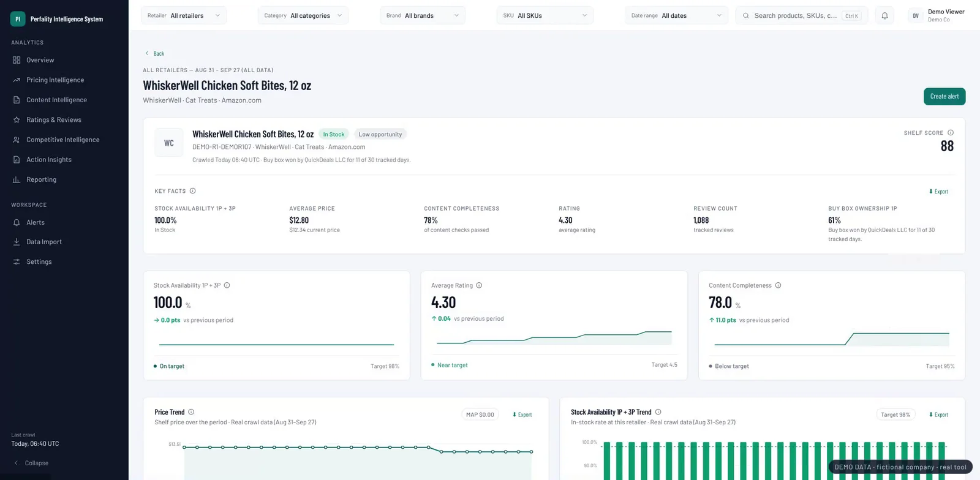
Task: Click the Reporting bar chart icon
Action: click(x=17, y=179)
